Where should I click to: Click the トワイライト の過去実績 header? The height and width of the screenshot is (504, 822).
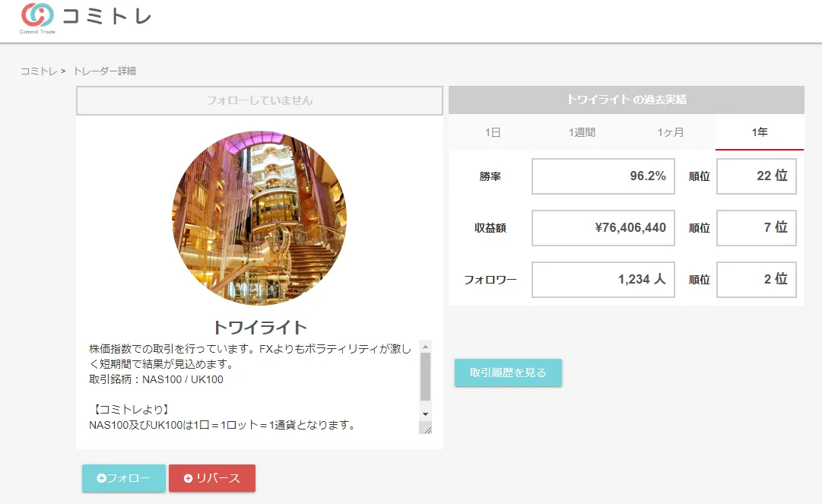[627, 100]
